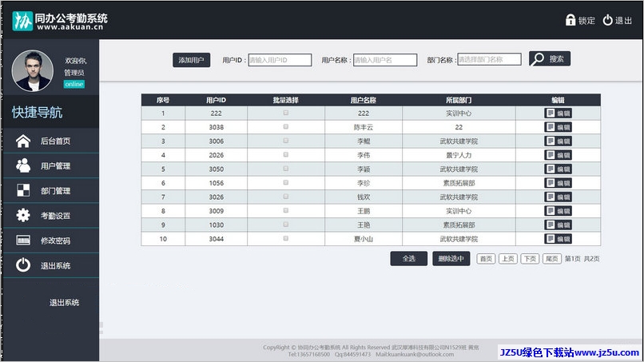Focus the 用户ID input field

pos(280,60)
